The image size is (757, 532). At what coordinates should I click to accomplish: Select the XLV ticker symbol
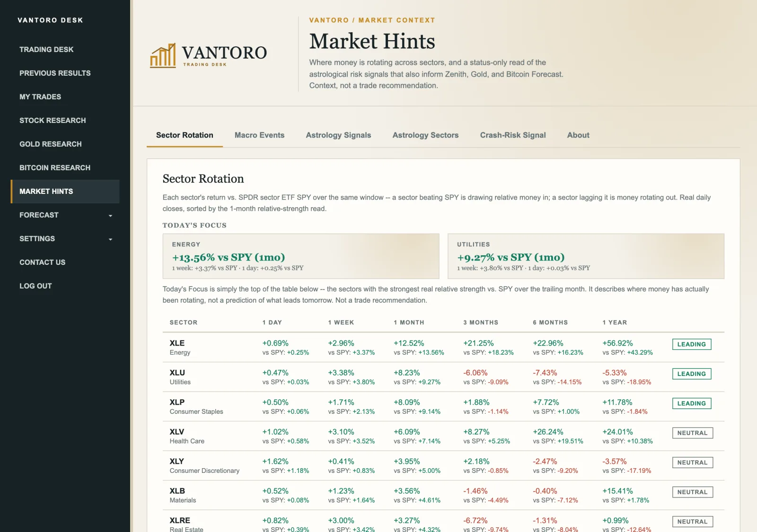point(177,432)
